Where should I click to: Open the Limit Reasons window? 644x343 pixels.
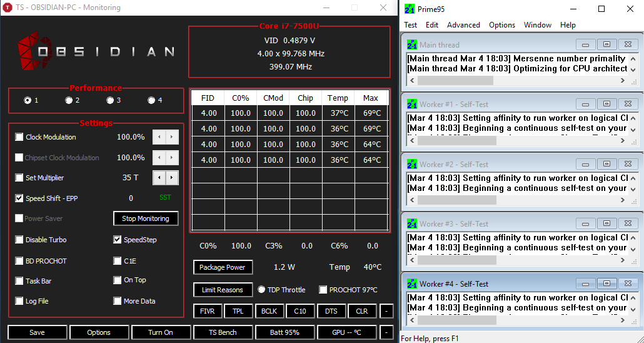(222, 290)
